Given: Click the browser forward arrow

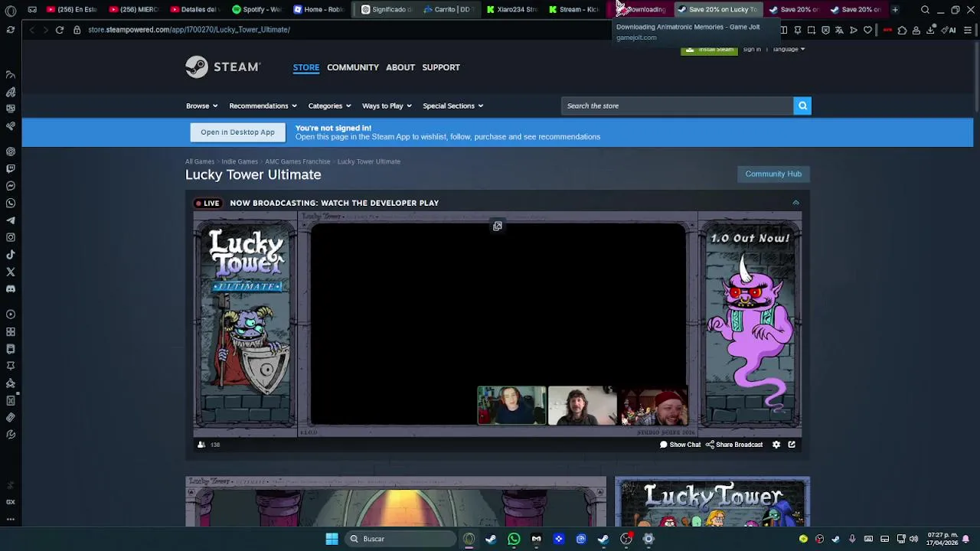Looking at the screenshot, I should point(45,30).
